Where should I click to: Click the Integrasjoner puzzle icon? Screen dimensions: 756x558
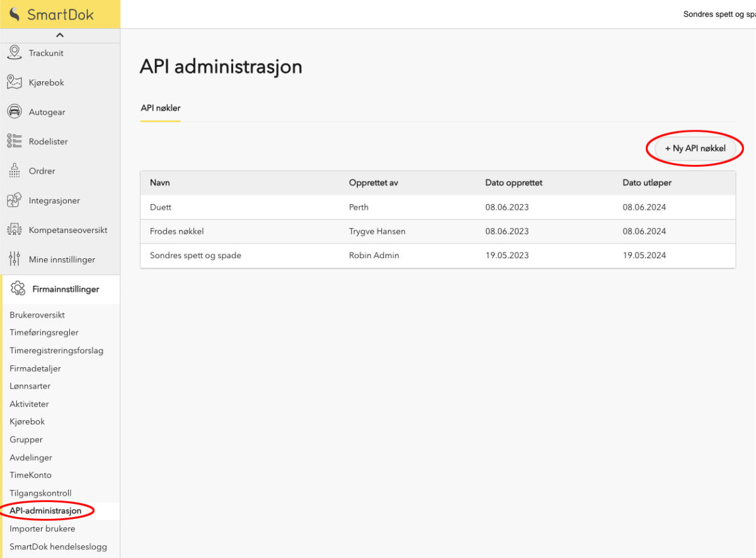14,200
